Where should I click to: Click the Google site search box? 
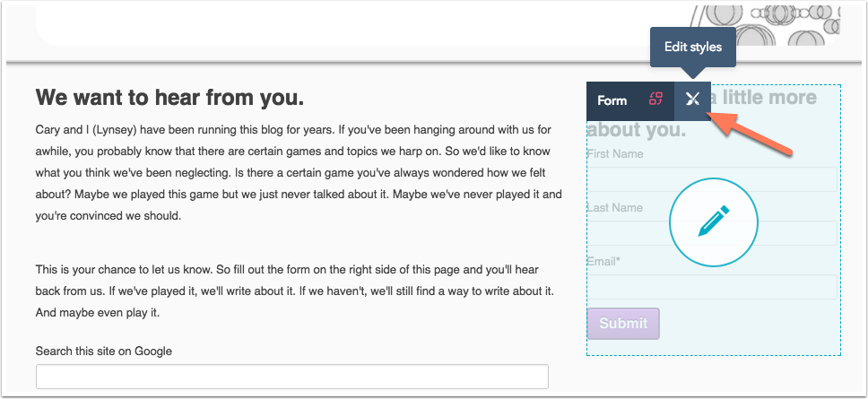[x=291, y=377]
